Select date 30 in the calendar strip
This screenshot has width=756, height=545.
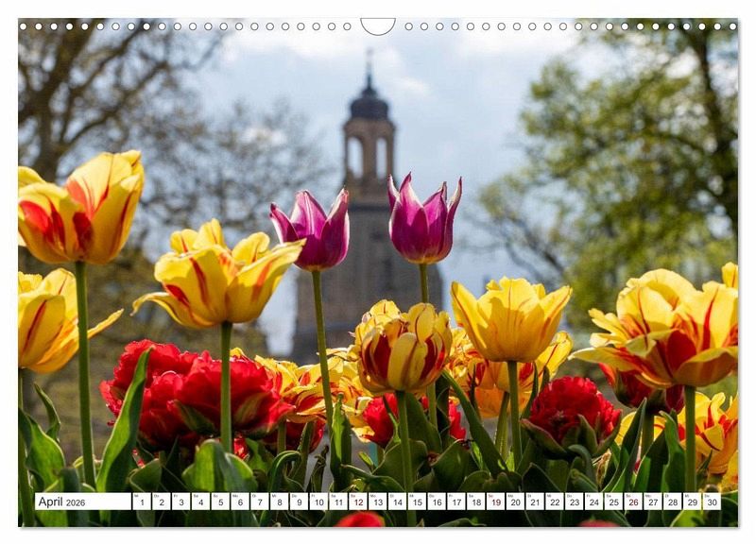[x=713, y=502]
